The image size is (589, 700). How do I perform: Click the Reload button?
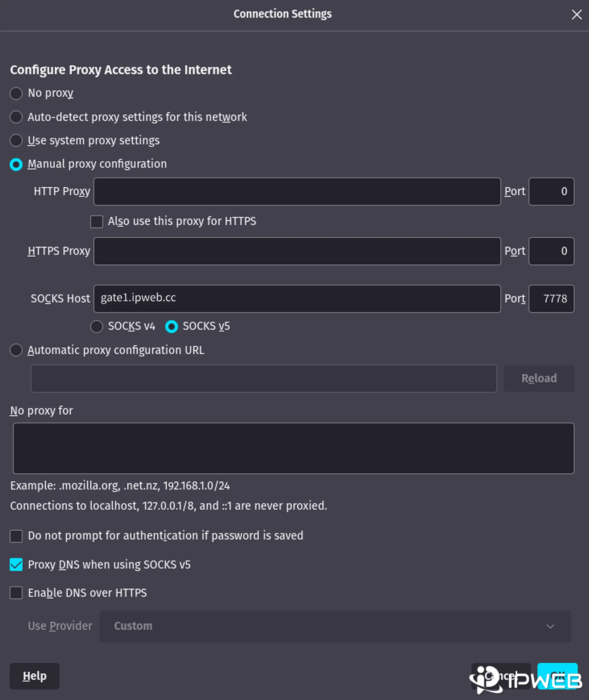(x=539, y=378)
